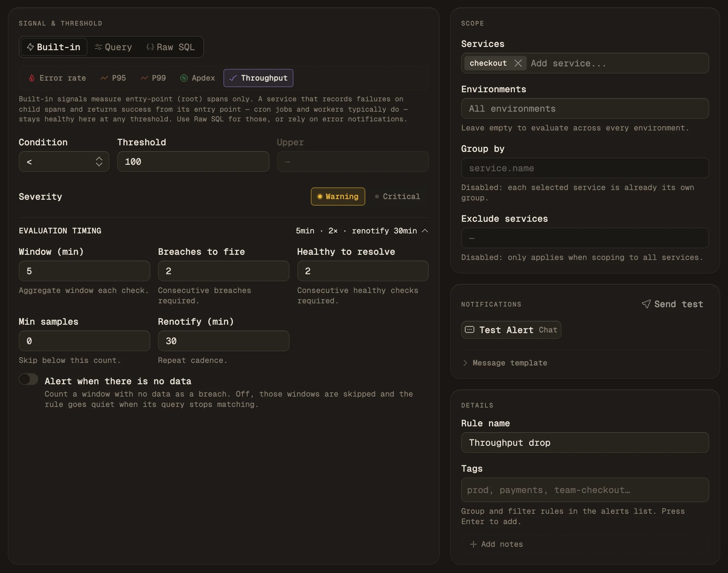The height and width of the screenshot is (573, 728).
Task: Click the EVALUATION TIMING heading
Action: [60, 231]
